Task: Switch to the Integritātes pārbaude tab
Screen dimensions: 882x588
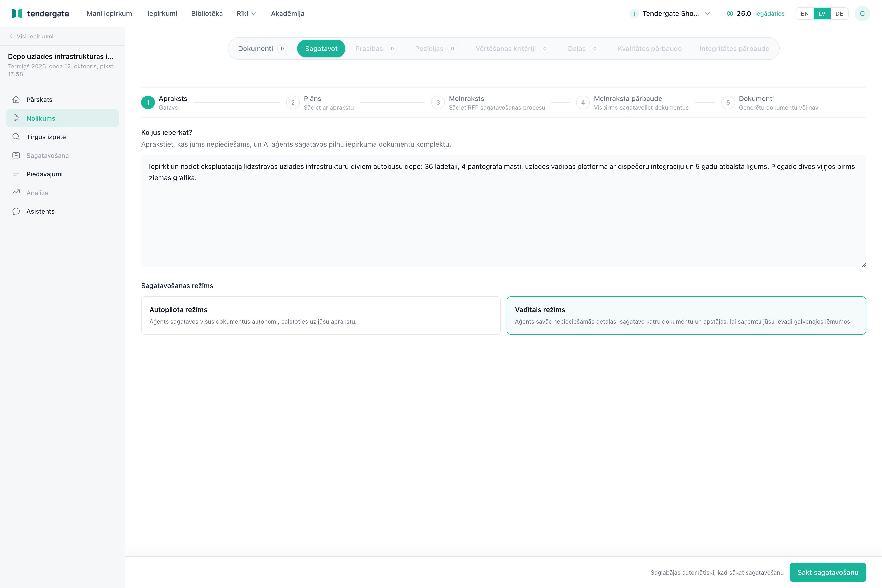Action: click(734, 48)
